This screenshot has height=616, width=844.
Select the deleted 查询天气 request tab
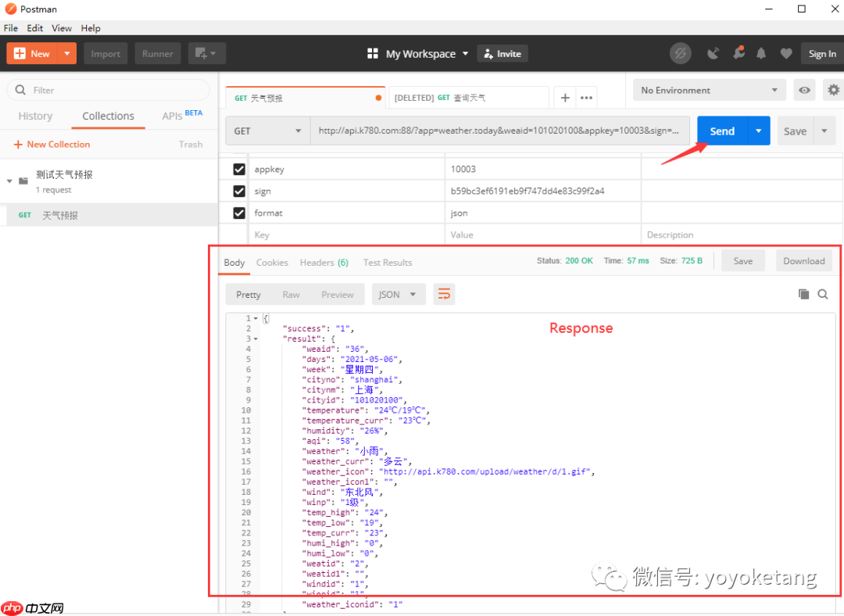(468, 98)
